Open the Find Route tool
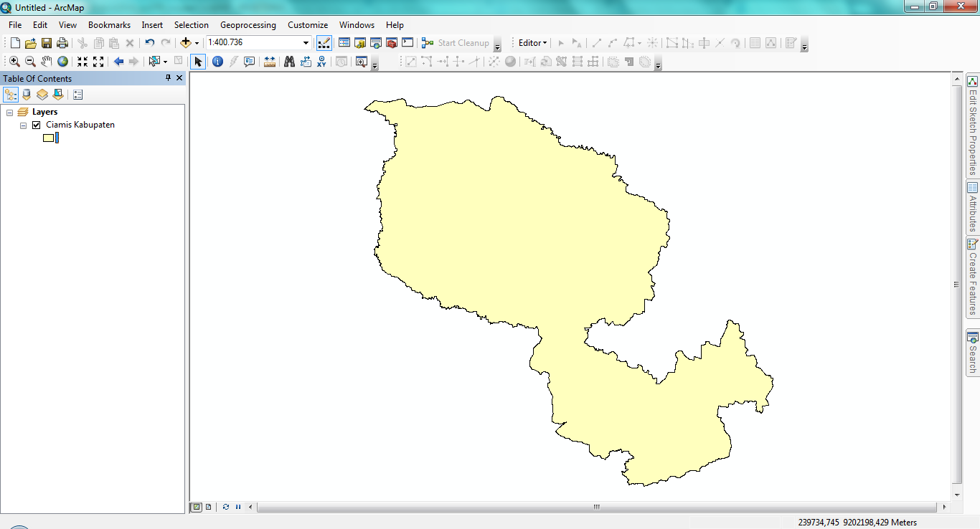 306,62
